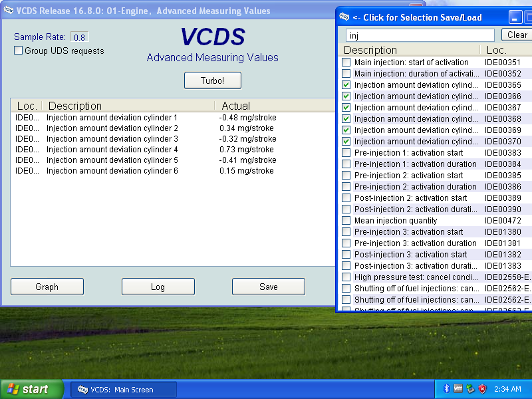Image resolution: width=532 pixels, height=399 pixels.
Task: Uncheck the IDE00370 injection deviation item
Action: 346,141
